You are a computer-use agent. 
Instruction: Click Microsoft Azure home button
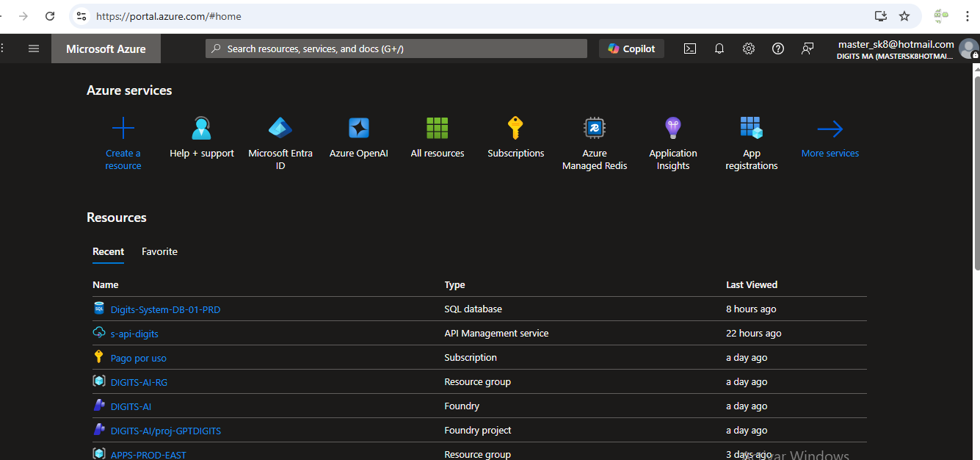tap(106, 48)
